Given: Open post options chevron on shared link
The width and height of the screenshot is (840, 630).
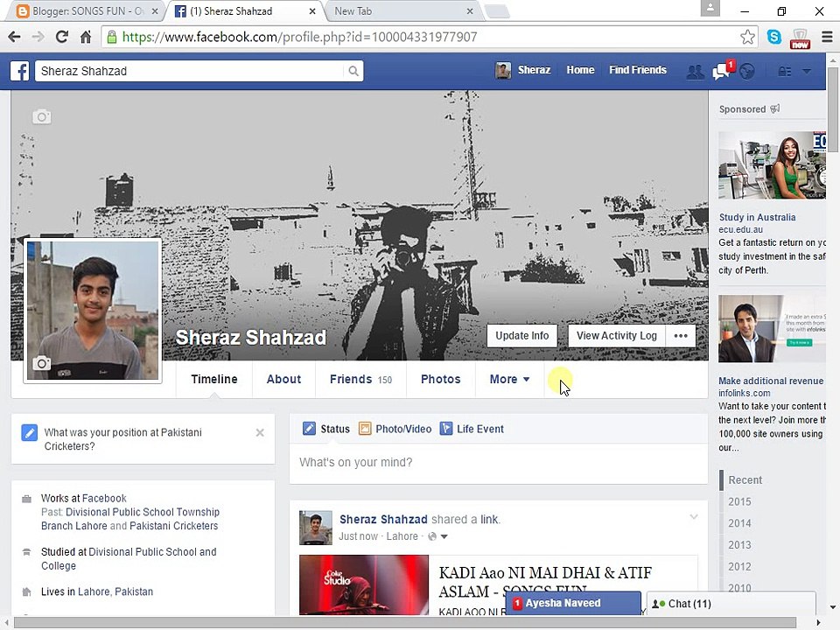Looking at the screenshot, I should tap(694, 517).
